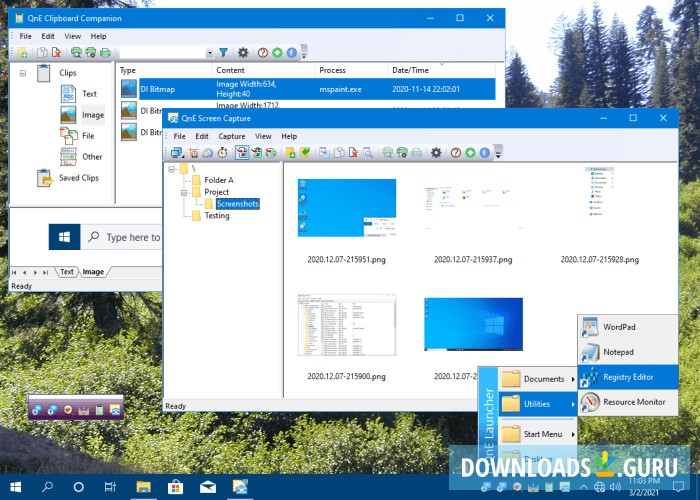Collapse the Clips tree node
The height and width of the screenshot is (500, 700).
(x=23, y=72)
